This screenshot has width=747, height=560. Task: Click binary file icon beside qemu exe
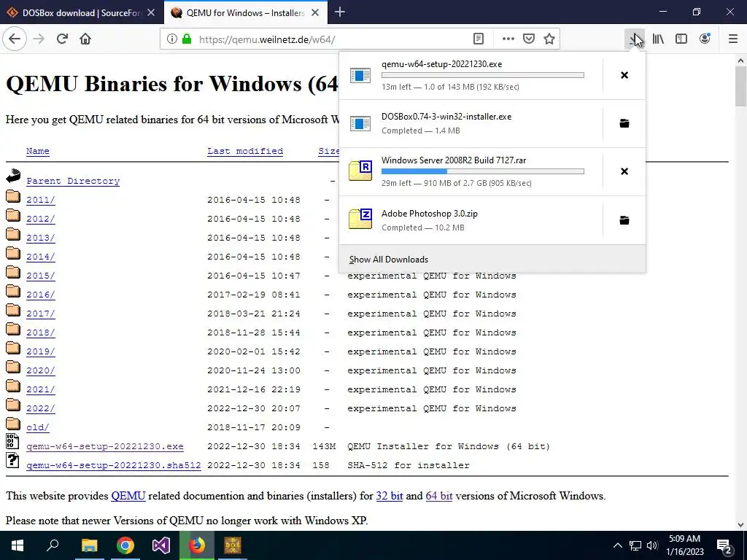click(12, 441)
